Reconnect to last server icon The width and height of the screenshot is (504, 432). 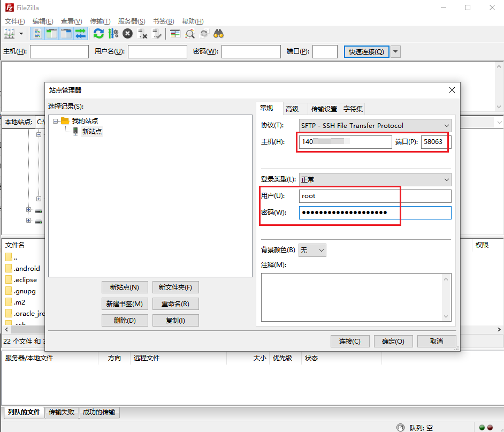point(157,33)
